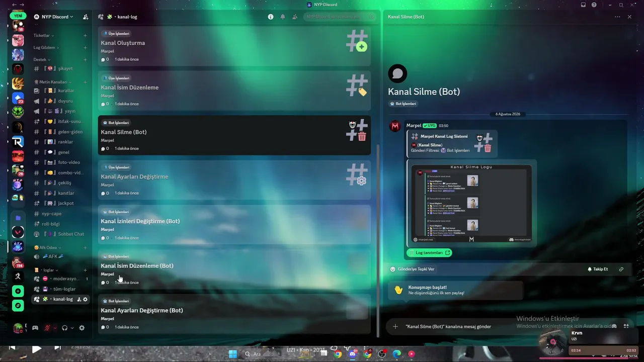Viewport: 644px width, 362px height.
Task: Select the blue R server icon
Action: (18, 142)
